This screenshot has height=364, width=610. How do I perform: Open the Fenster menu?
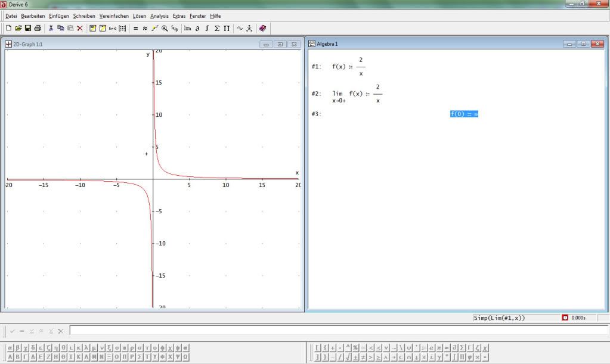coord(197,16)
